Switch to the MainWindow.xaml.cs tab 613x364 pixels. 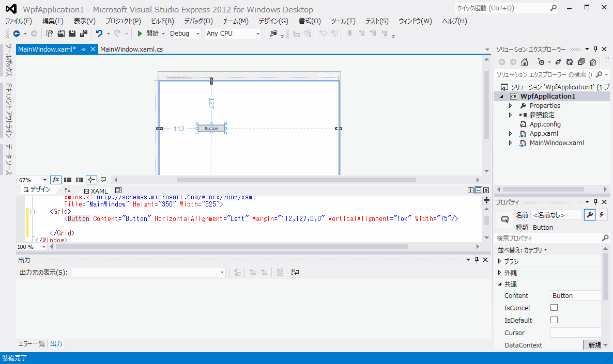(x=131, y=49)
